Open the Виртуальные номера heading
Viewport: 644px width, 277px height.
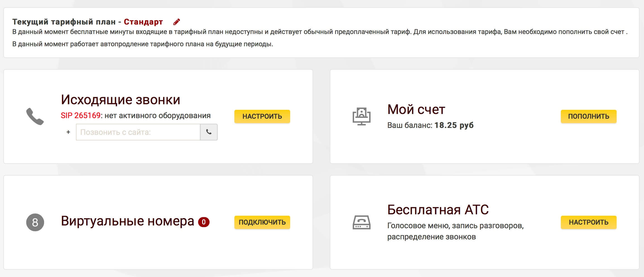pyautogui.click(x=128, y=221)
